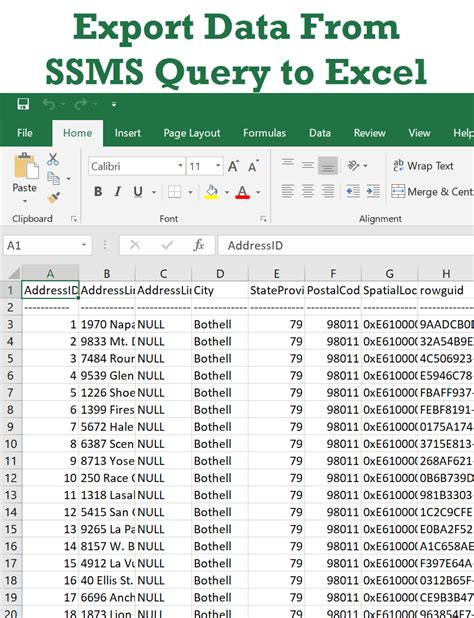Expand the font size dropdown arrow
Screen dimensions: 474x618
(218, 166)
